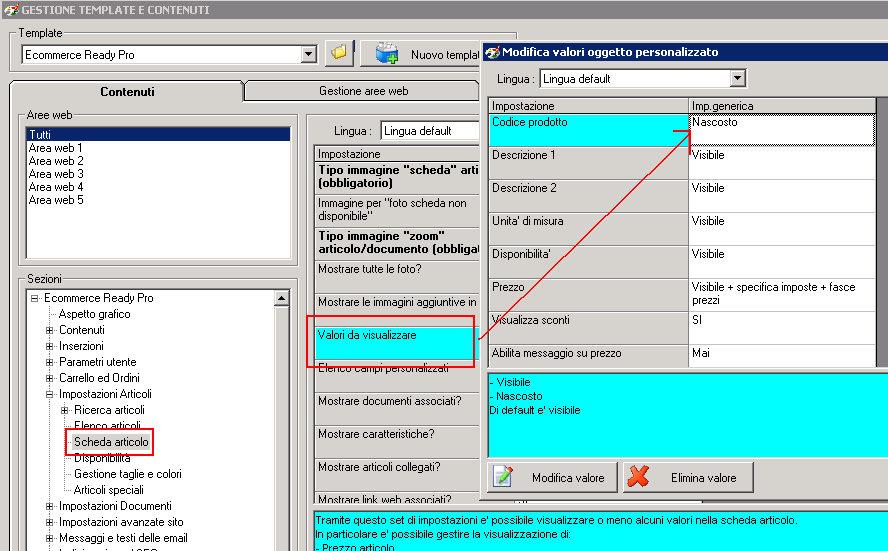Select Tutti in the Aree web list
Screen dimensions: 888x551
point(158,134)
